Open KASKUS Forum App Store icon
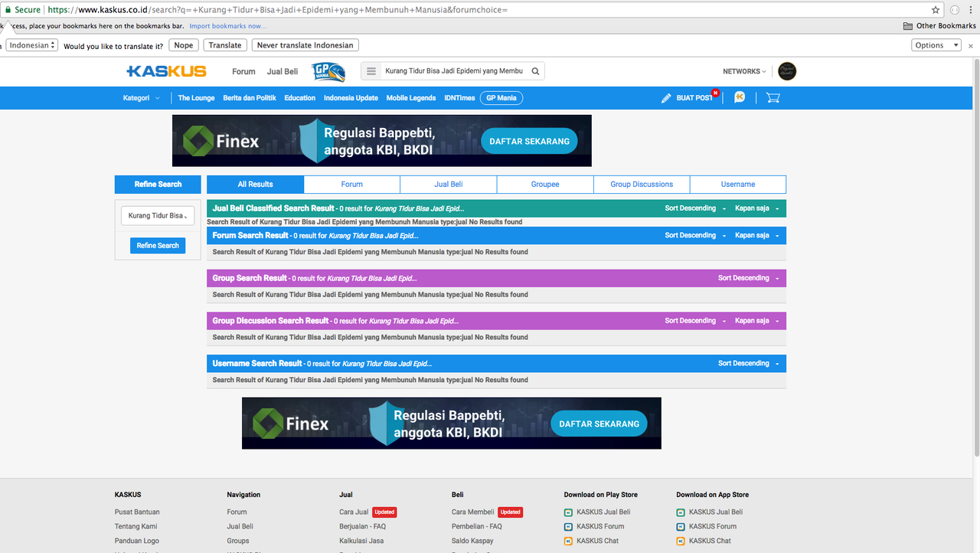 pyautogui.click(x=681, y=527)
